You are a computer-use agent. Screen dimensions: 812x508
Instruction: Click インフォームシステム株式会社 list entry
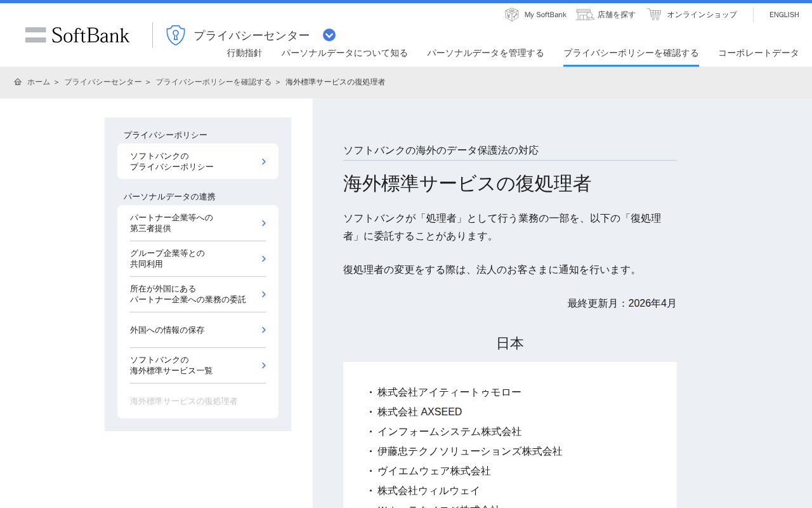click(449, 432)
